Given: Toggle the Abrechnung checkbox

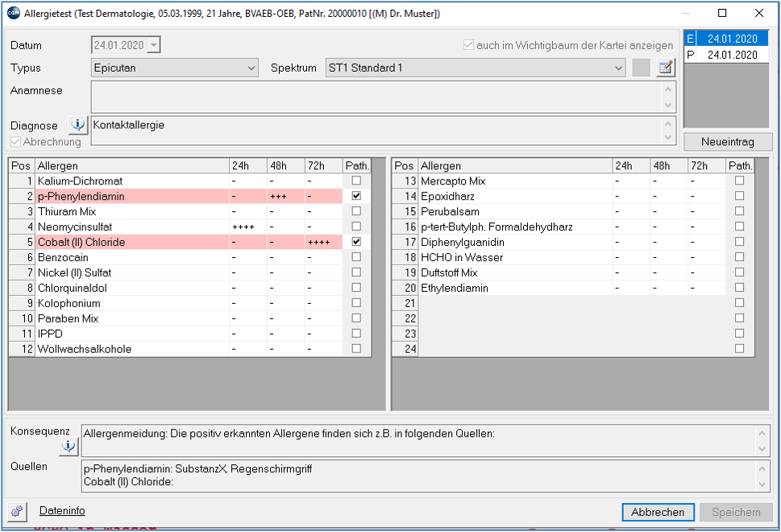Looking at the screenshot, I should [16, 142].
